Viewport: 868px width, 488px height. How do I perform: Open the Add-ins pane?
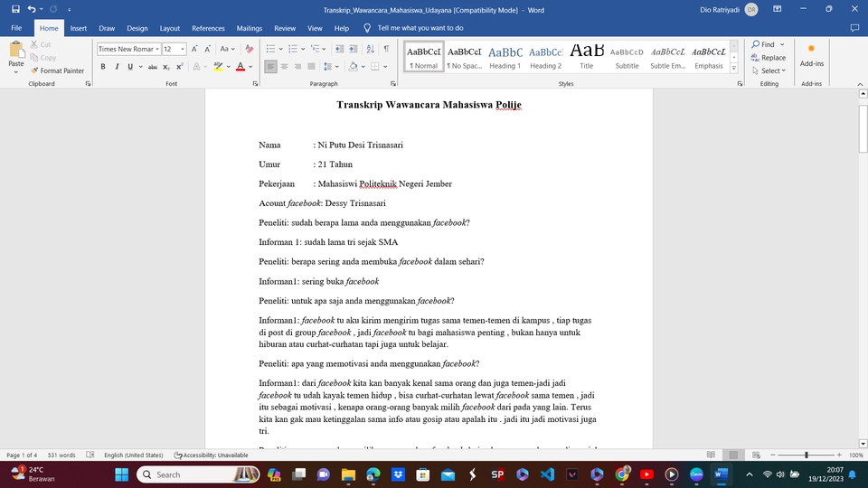point(812,56)
